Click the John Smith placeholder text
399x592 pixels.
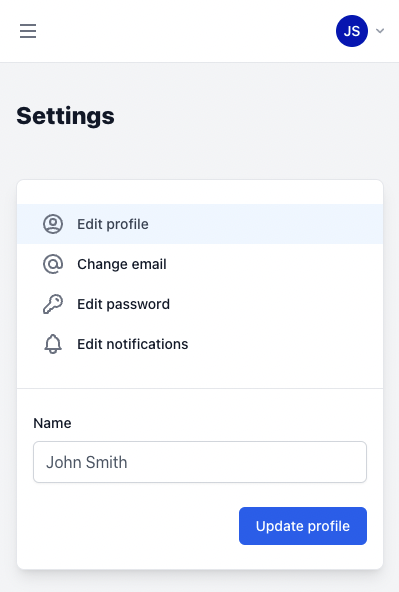[86, 462]
